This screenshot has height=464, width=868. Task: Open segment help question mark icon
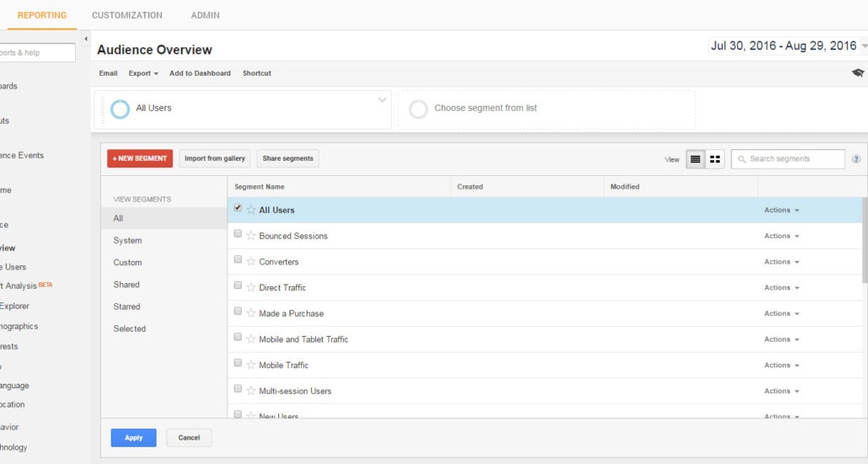[856, 159]
